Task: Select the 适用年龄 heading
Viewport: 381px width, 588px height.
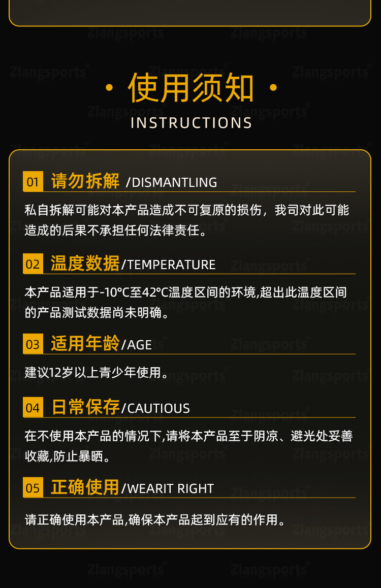Action: click(85, 343)
